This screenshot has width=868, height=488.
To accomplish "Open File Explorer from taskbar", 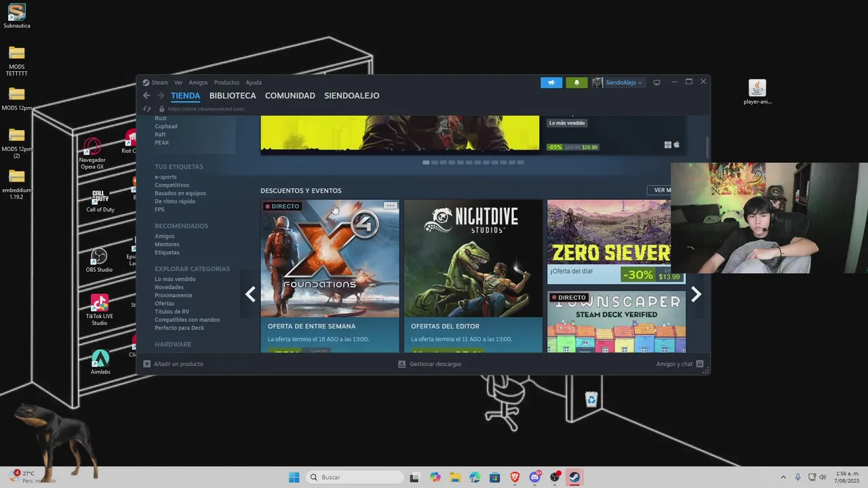I will (455, 477).
